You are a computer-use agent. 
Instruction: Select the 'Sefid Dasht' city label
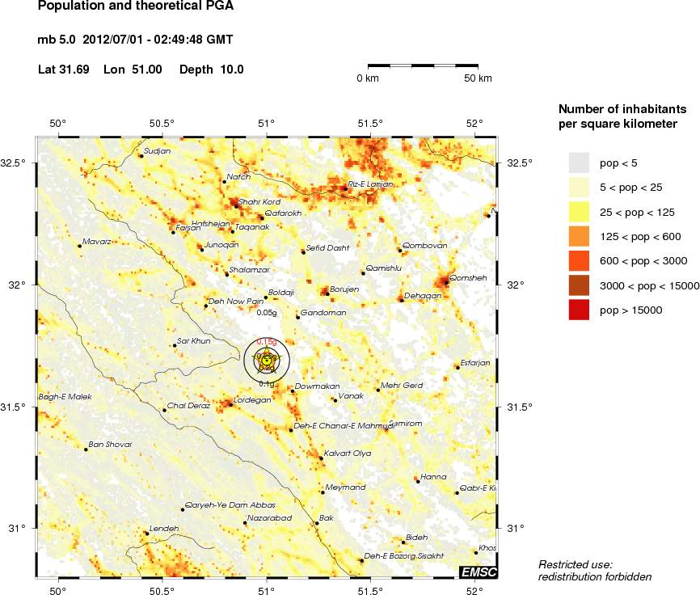(327, 247)
